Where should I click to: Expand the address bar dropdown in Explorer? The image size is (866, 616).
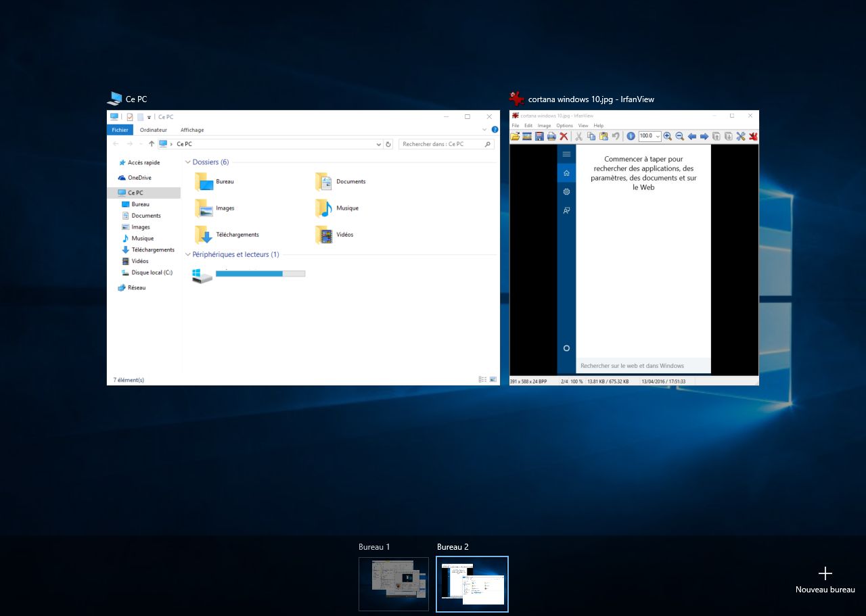click(378, 144)
